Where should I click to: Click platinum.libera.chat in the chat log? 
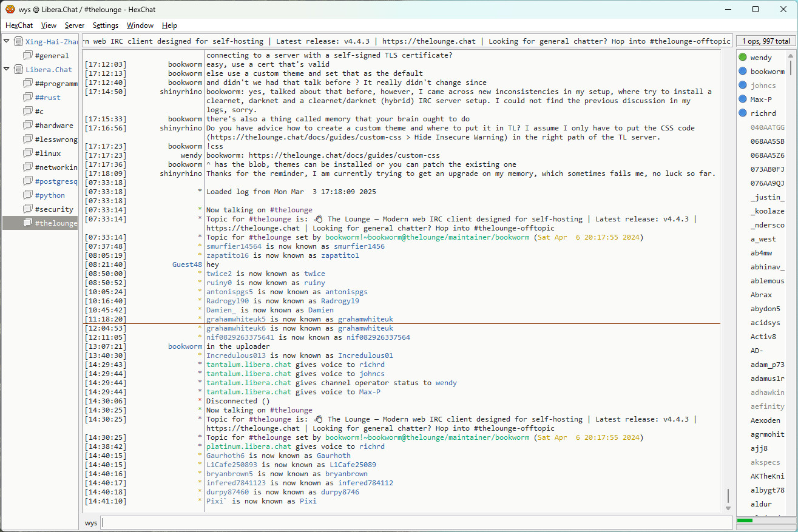[x=249, y=446]
